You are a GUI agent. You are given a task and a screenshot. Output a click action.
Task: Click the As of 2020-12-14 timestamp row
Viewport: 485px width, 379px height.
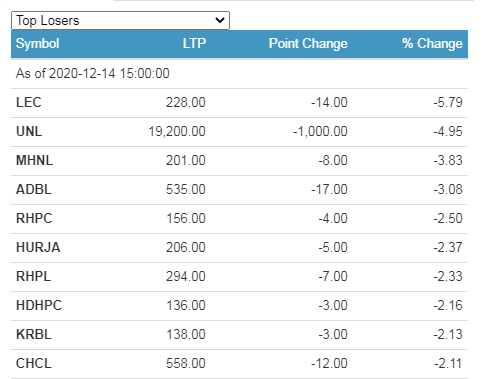pos(239,74)
